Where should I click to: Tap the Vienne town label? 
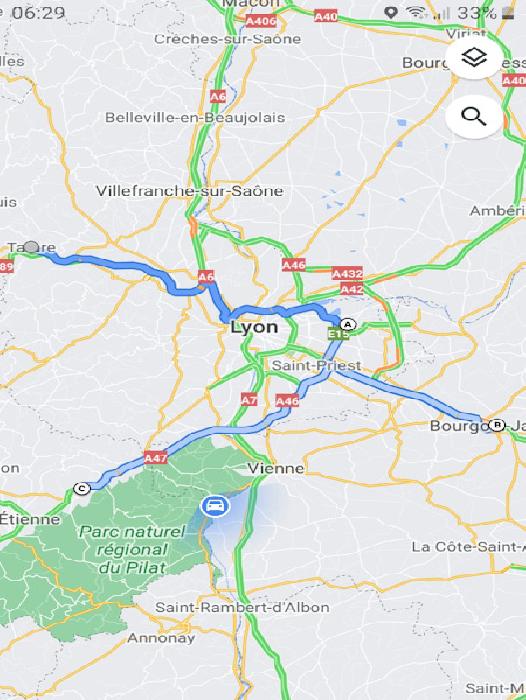276,468
